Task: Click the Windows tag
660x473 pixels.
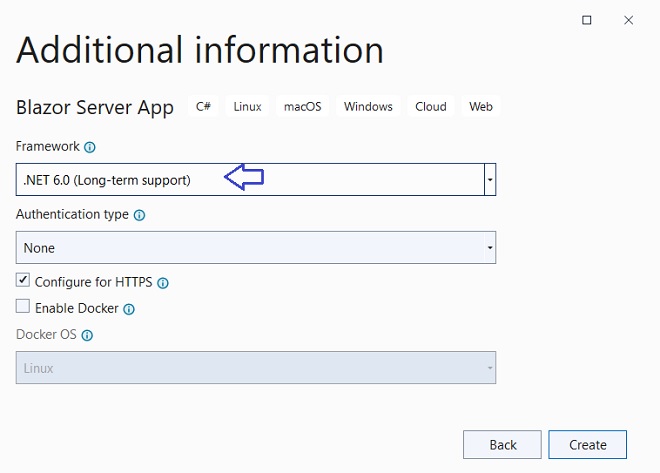Action: [x=368, y=106]
